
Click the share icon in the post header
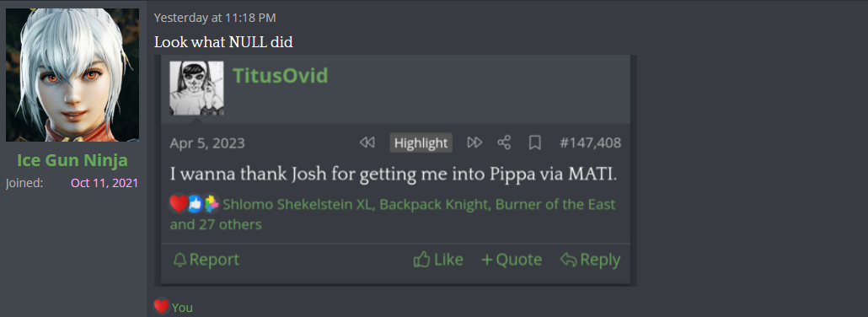504,143
